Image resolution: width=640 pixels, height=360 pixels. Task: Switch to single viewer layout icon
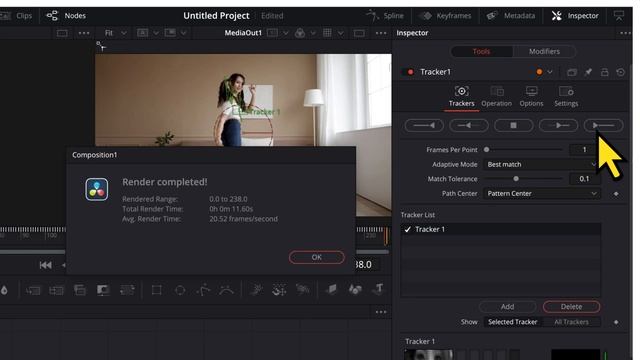point(359,33)
